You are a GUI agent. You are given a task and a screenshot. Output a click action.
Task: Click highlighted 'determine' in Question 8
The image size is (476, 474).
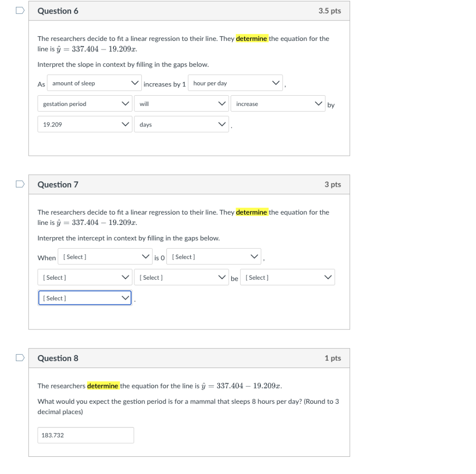103,386
